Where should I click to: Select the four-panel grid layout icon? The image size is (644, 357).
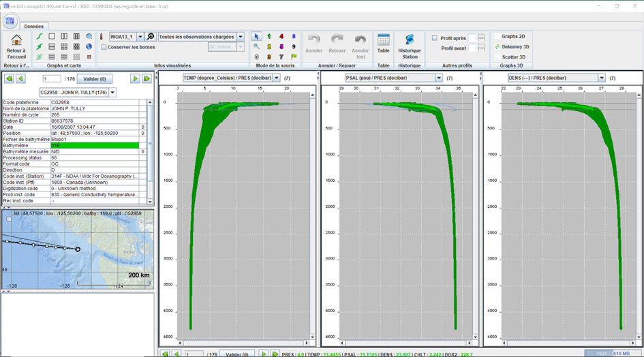pyautogui.click(x=64, y=47)
